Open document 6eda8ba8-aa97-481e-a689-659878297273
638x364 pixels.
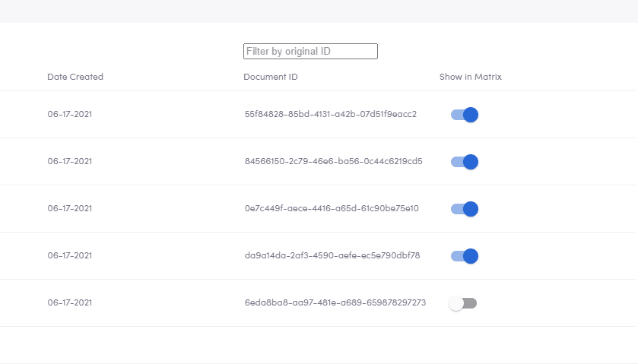(335, 303)
